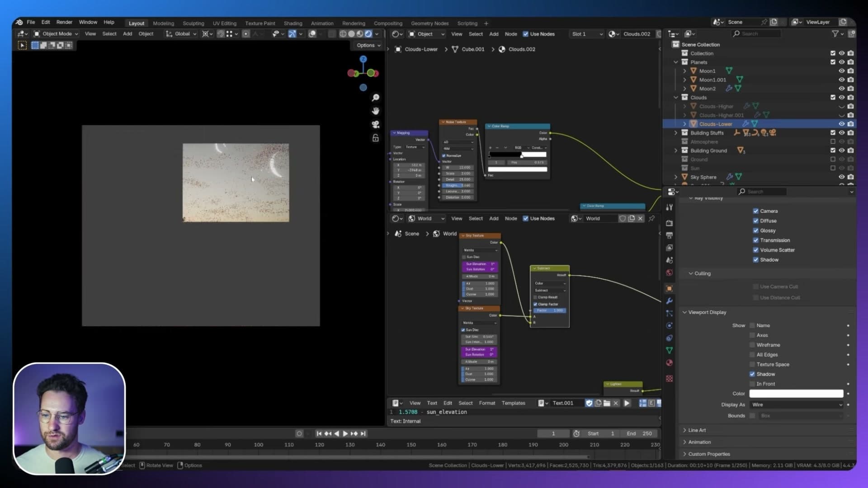The height and width of the screenshot is (488, 868).
Task: Expand the Sky Sphere object in outliner
Action: [x=676, y=177]
